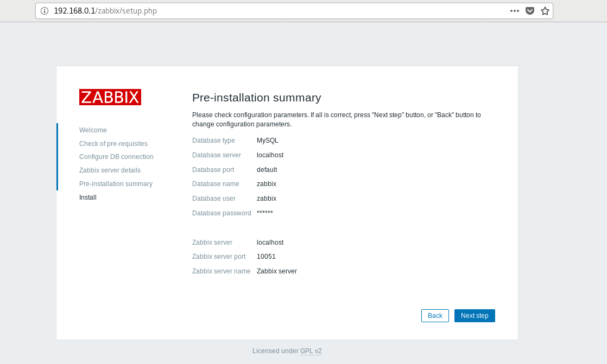Click the masked database password value
This screenshot has height=364, width=607.
[x=265, y=212]
